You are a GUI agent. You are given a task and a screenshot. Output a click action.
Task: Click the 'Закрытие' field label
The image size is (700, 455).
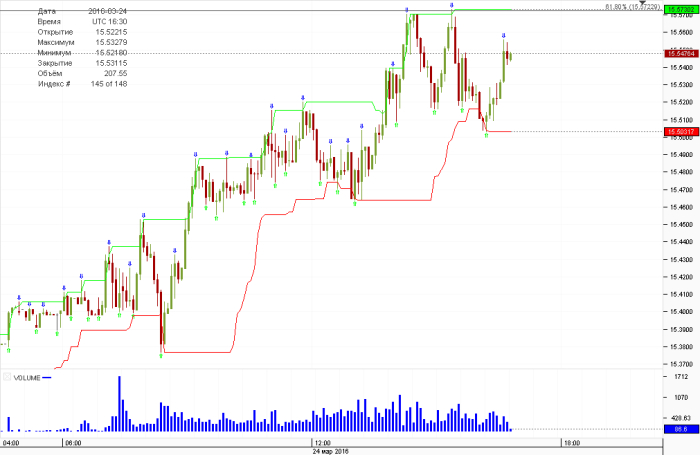[55, 63]
